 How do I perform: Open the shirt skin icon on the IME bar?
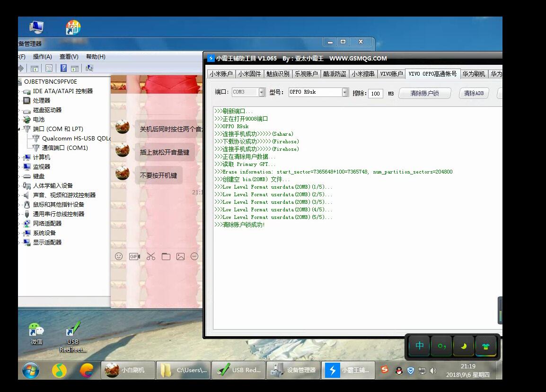coord(486,346)
